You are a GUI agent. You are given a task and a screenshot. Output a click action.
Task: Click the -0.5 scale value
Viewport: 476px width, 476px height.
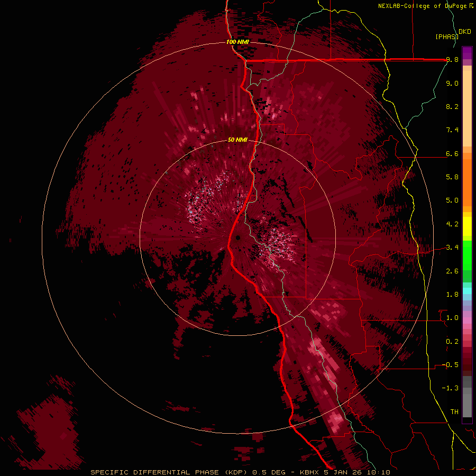pyautogui.click(x=450, y=365)
